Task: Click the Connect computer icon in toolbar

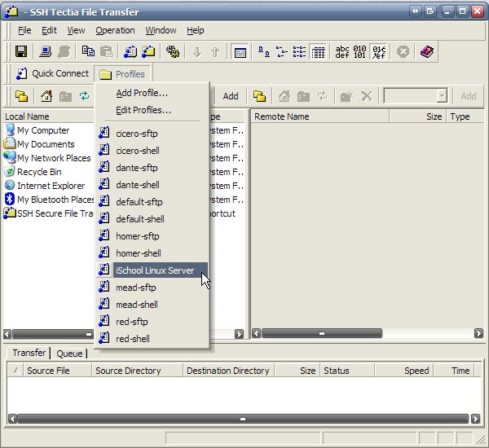Action: tap(46, 51)
